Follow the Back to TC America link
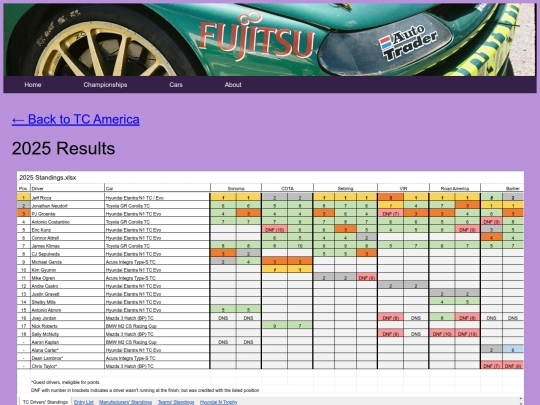The height and width of the screenshot is (405, 540). click(76, 120)
